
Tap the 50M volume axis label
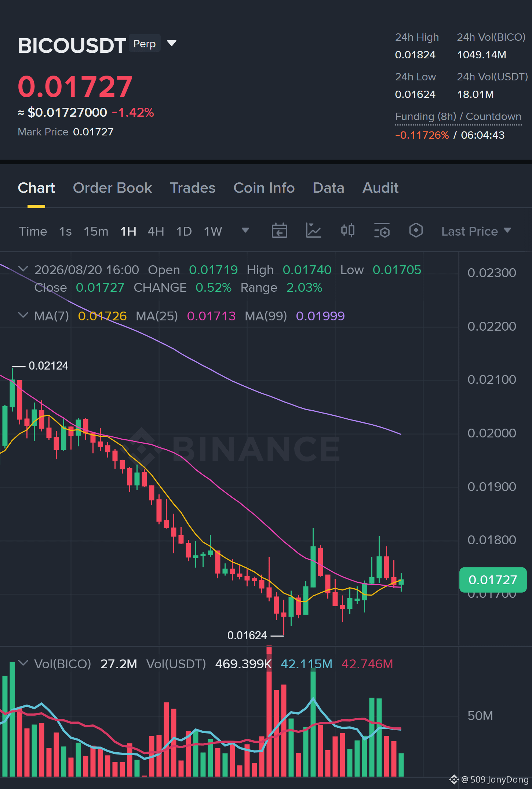tap(480, 716)
